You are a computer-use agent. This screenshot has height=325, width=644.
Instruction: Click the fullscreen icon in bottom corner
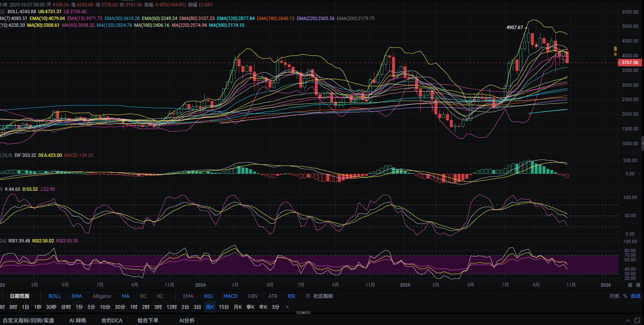[x=637, y=320]
